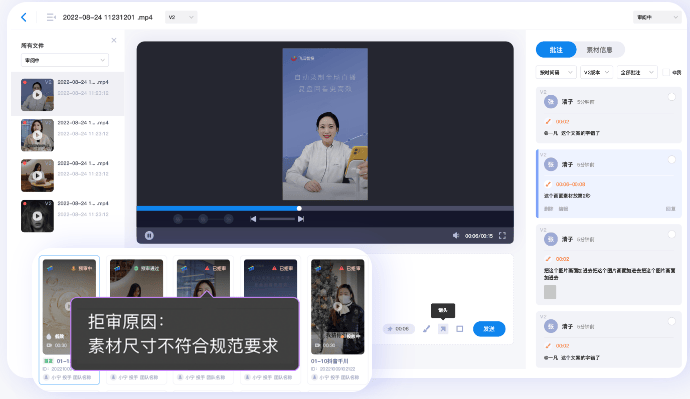Image resolution: width=690 pixels, height=399 pixels.
Task: Expand the file filter dropdown in the sidebar
Action: click(65, 60)
